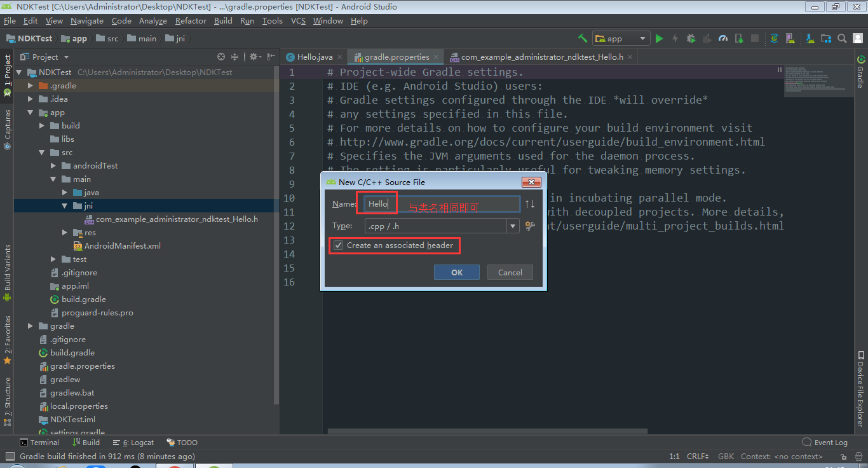Open Project Structure icon

[x=825, y=38]
